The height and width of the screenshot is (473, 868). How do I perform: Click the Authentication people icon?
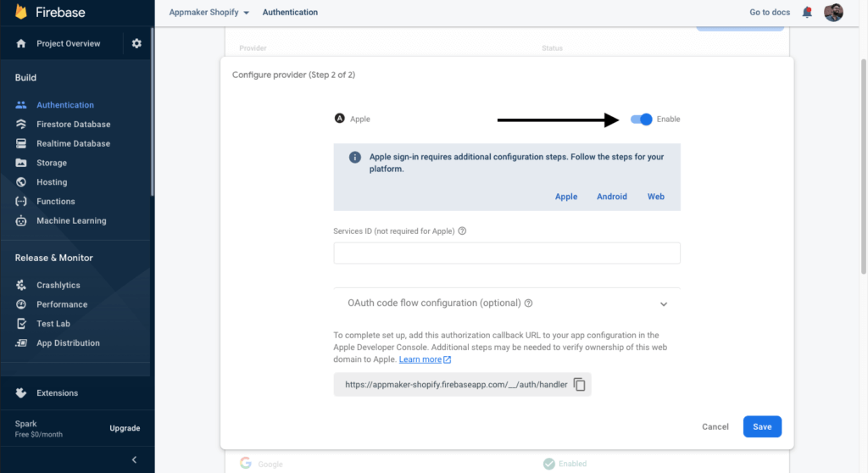pos(21,104)
